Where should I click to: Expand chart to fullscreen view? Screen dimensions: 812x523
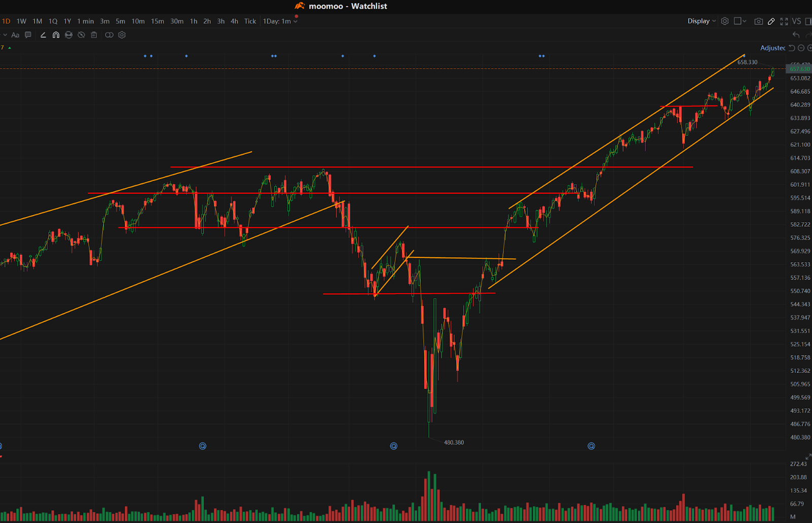(784, 21)
